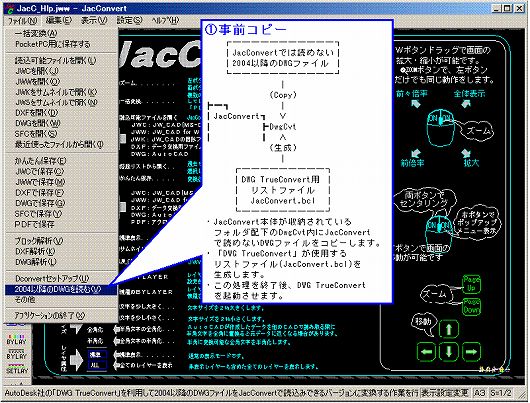The height and width of the screenshot is (403, 530).
Task: Choose かんたん保存(E) easy save
Action: (x=61, y=161)
